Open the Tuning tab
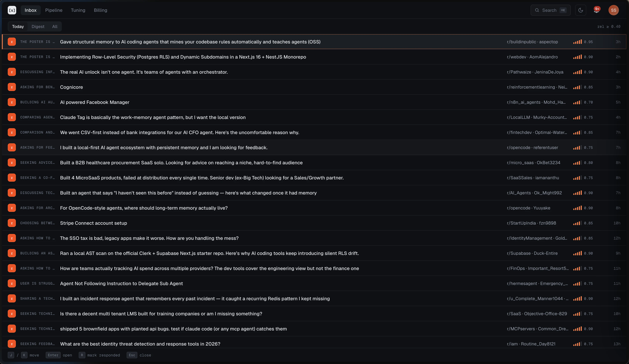Viewport: 629px width, 364px height. [x=78, y=10]
